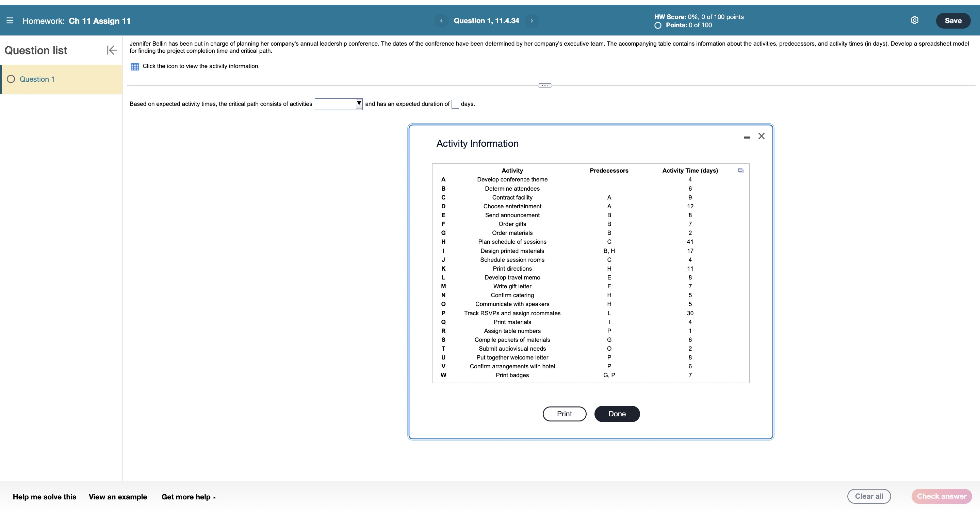The width and height of the screenshot is (980, 512).
Task: Open the settings gear icon
Action: [914, 20]
